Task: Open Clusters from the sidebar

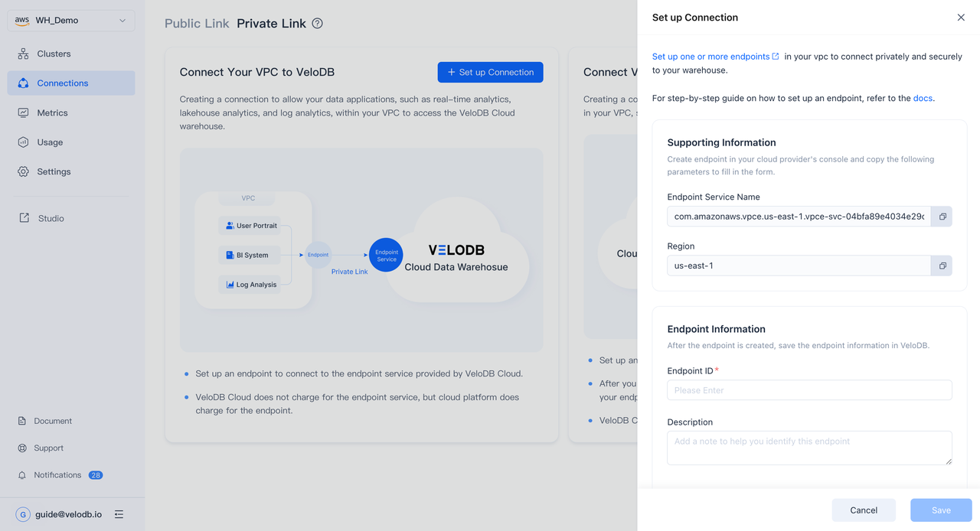Action: (x=54, y=54)
